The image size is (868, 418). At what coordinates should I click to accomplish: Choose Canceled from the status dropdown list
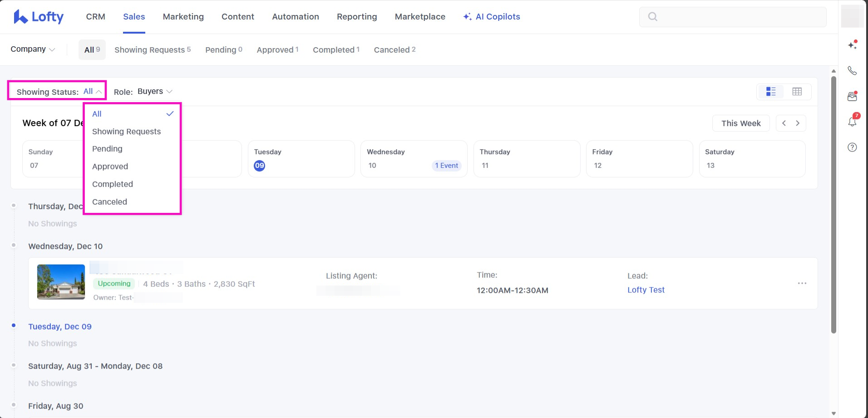pos(110,202)
